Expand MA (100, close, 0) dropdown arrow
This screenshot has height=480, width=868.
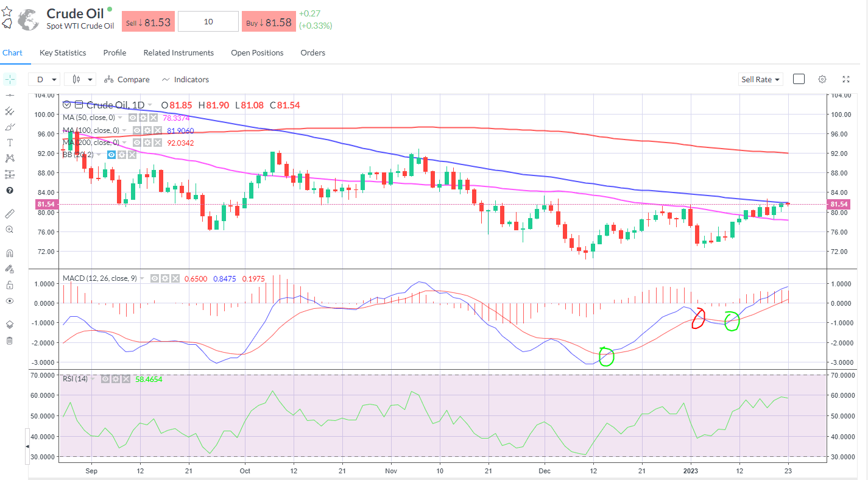coord(124,130)
